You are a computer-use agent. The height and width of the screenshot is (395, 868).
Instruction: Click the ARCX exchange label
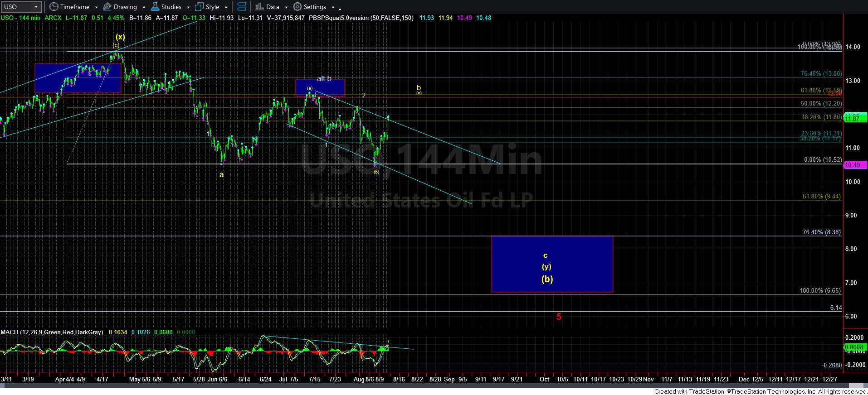54,18
